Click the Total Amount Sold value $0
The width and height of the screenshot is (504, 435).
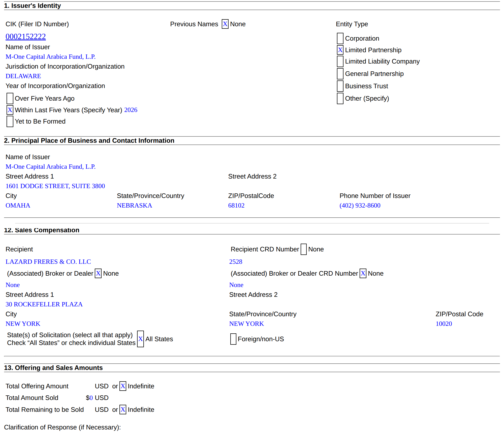click(89, 398)
